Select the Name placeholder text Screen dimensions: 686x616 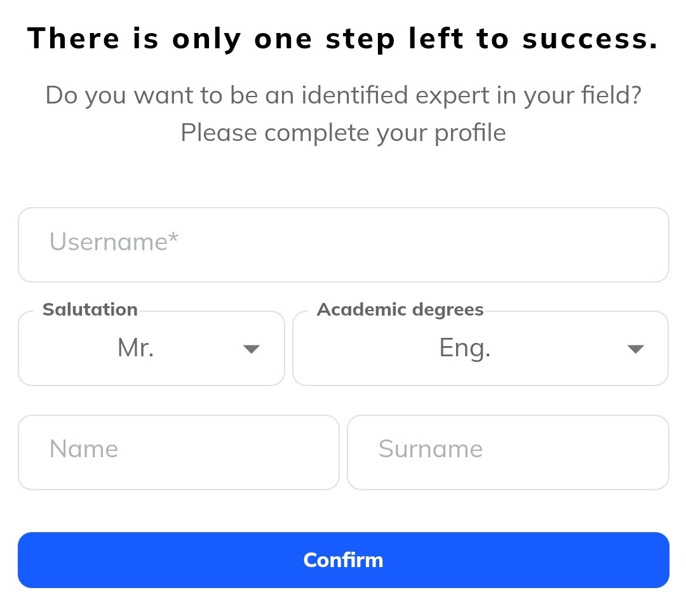tap(84, 450)
